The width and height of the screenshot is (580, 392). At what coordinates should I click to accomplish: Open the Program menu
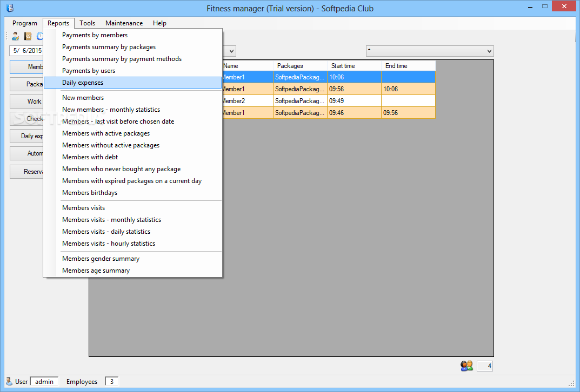[x=25, y=23]
